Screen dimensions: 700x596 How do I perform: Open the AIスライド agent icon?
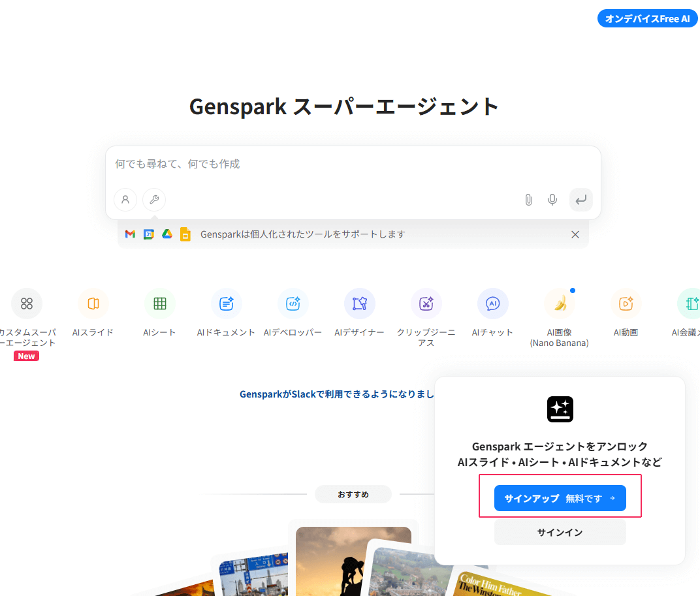pyautogui.click(x=93, y=304)
